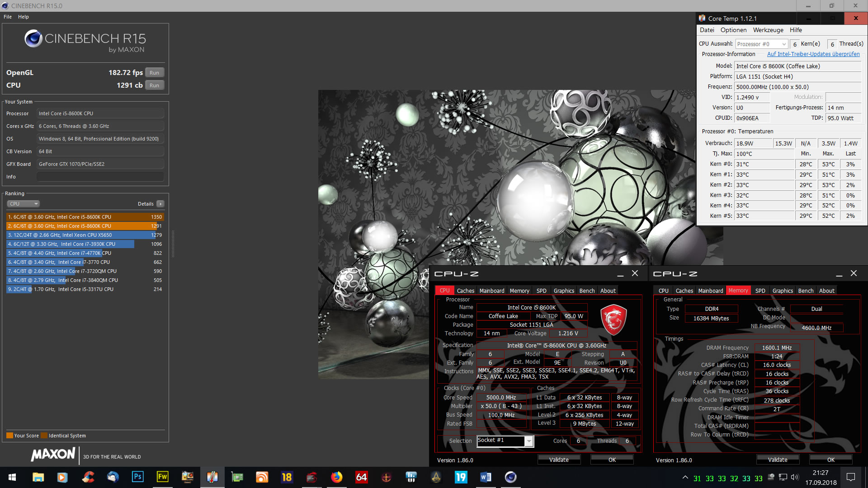This screenshot has height=488, width=868.
Task: Open Graphics tab in right CPU-Z
Action: 783,291
